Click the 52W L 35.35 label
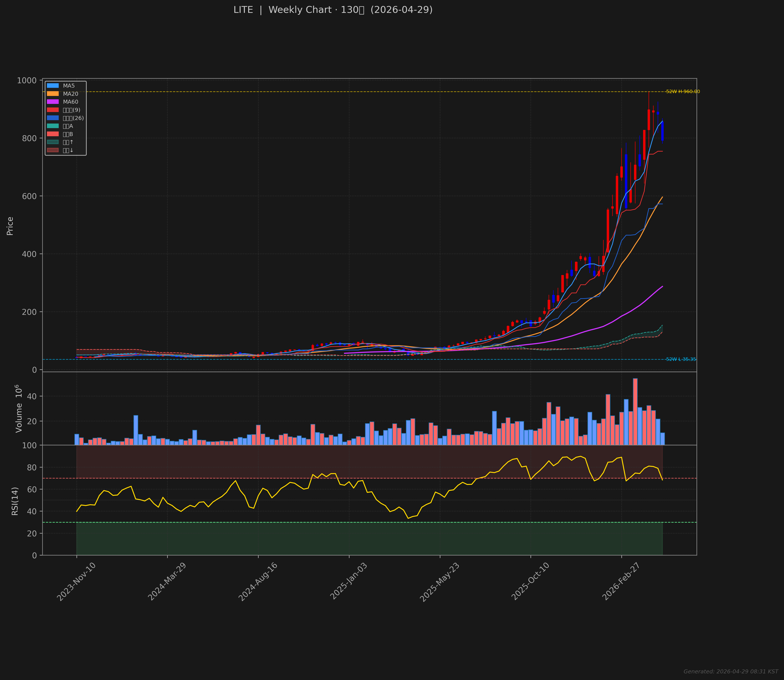 (681, 359)
